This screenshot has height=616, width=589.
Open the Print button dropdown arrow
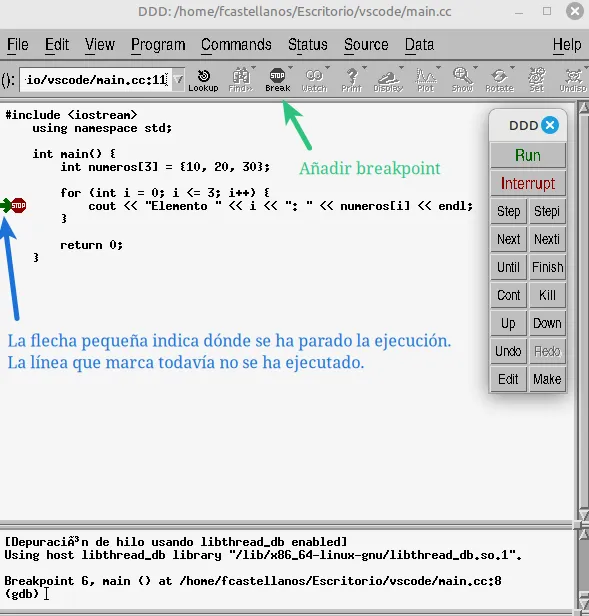pos(364,68)
